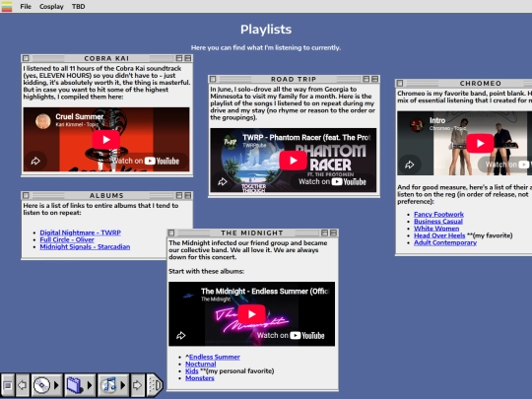The image size is (532, 399).
Task: Open the TBD menu
Action: click(79, 7)
